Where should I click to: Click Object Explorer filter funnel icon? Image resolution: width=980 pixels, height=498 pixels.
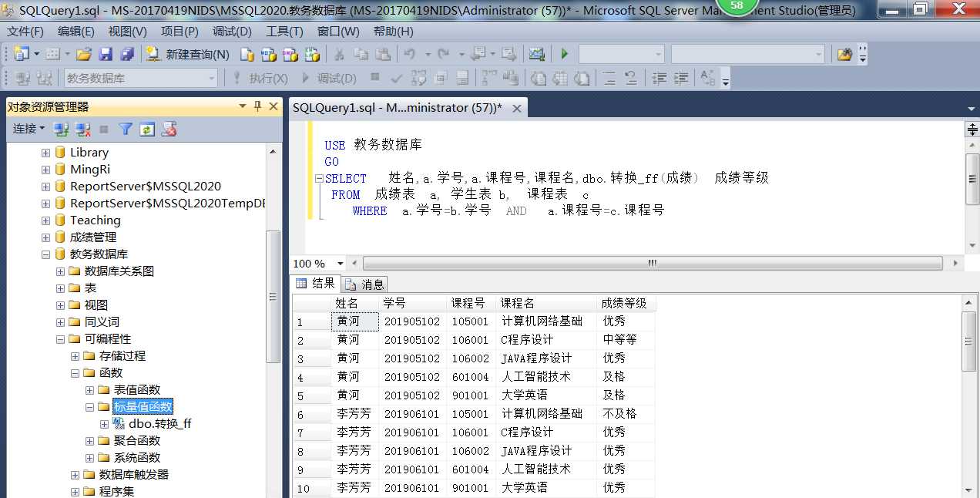(126, 129)
